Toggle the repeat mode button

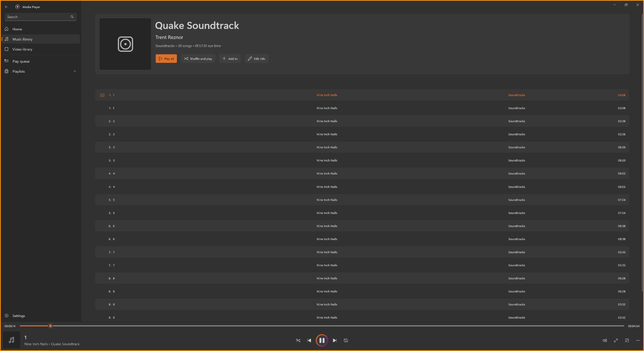[x=346, y=340]
